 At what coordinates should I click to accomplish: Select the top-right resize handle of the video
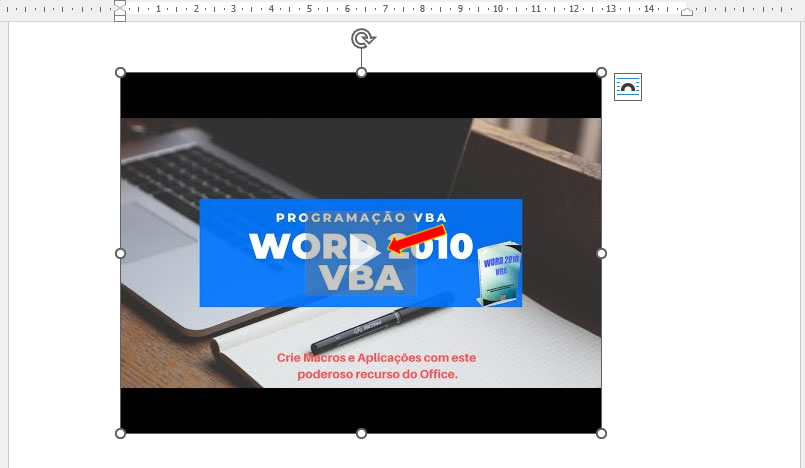[x=601, y=72]
